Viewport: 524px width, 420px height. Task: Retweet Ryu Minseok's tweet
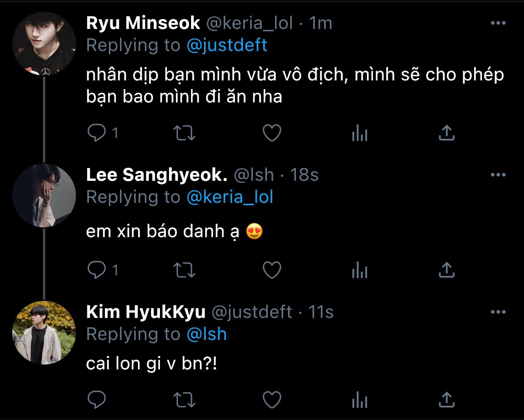(x=184, y=133)
